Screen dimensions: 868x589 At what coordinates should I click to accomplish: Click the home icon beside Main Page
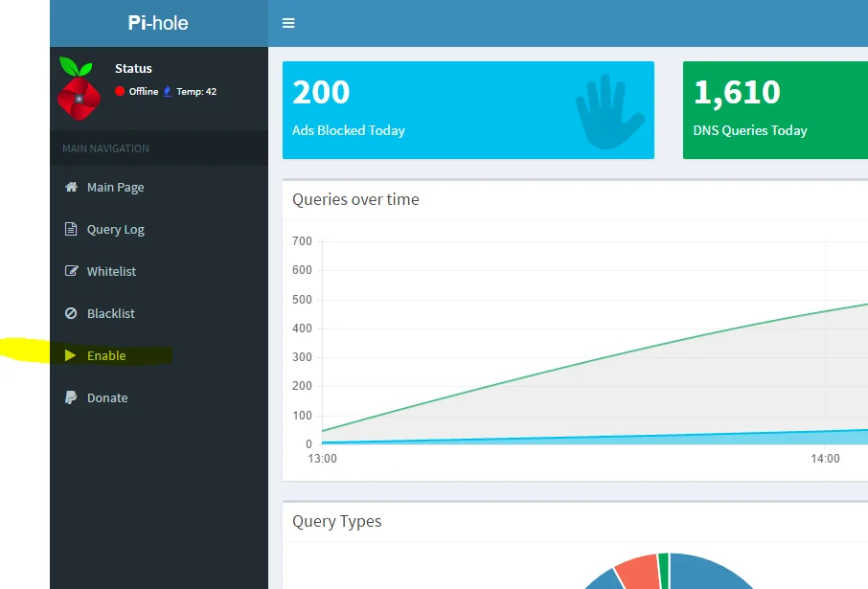[71, 187]
